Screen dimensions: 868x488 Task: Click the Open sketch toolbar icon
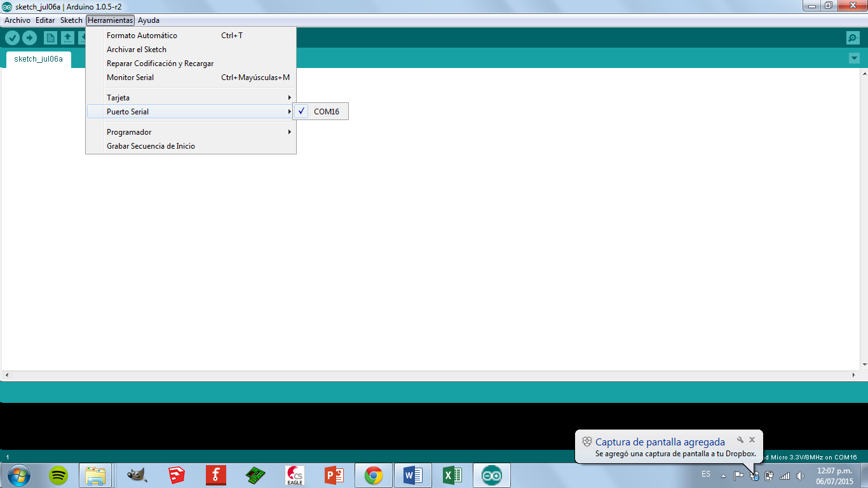click(x=67, y=37)
